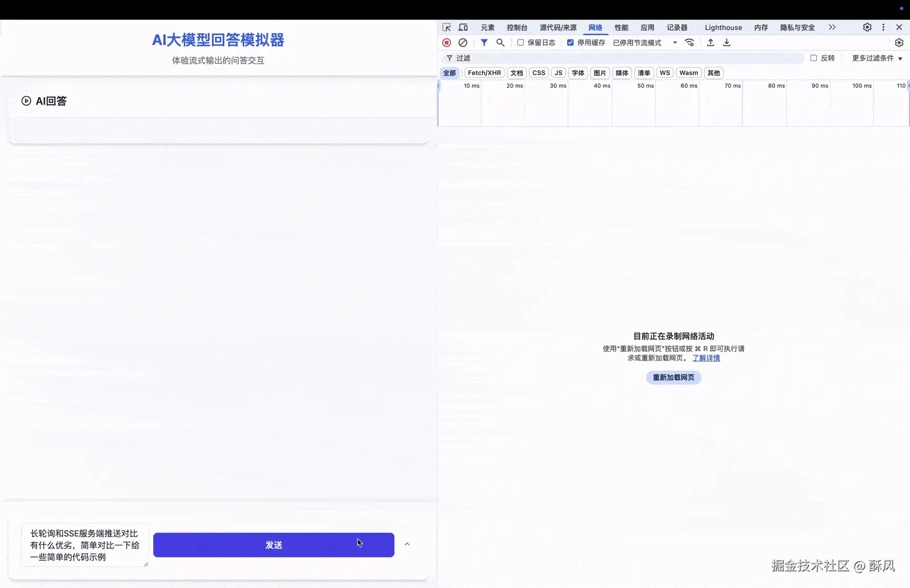Import HAR file upload icon

(x=710, y=43)
